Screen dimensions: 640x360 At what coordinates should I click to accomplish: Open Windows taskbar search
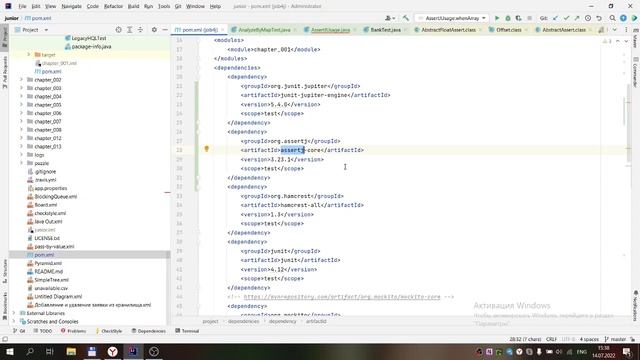coord(30,351)
